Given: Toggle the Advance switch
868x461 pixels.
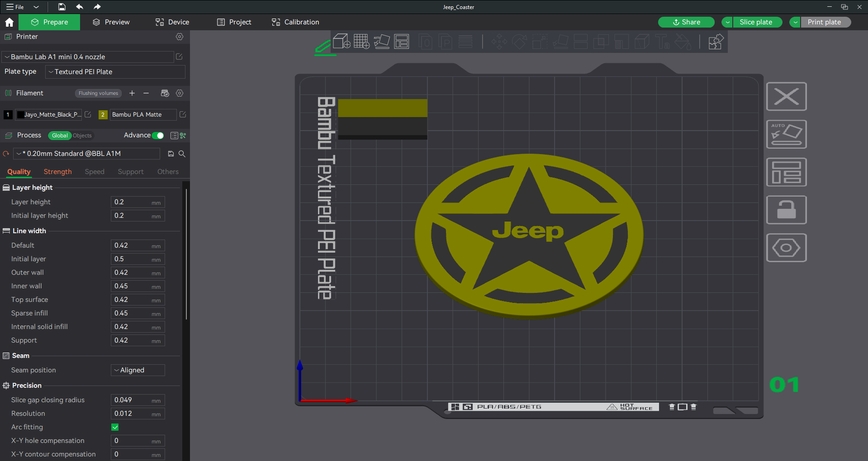Looking at the screenshot, I should coord(158,136).
